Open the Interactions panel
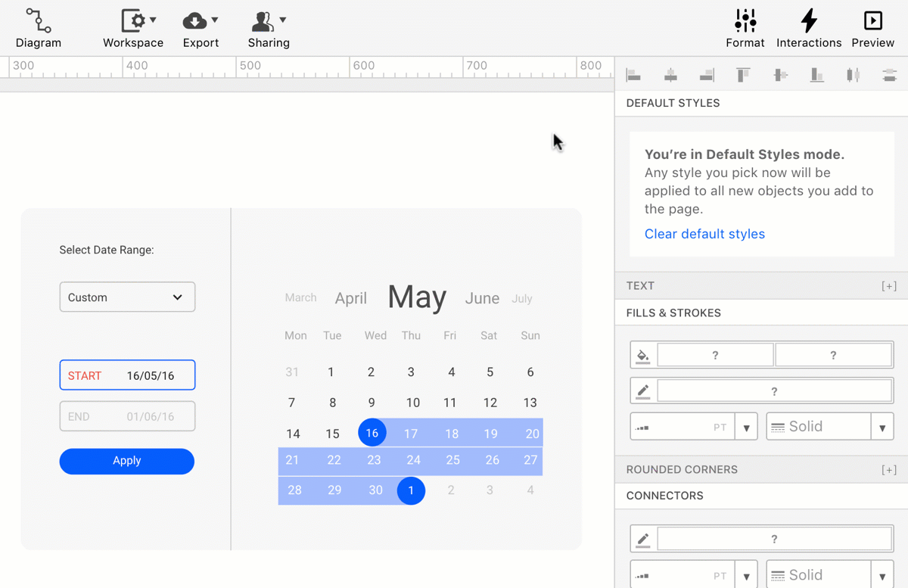Viewport: 908px width, 588px height. pos(808,29)
